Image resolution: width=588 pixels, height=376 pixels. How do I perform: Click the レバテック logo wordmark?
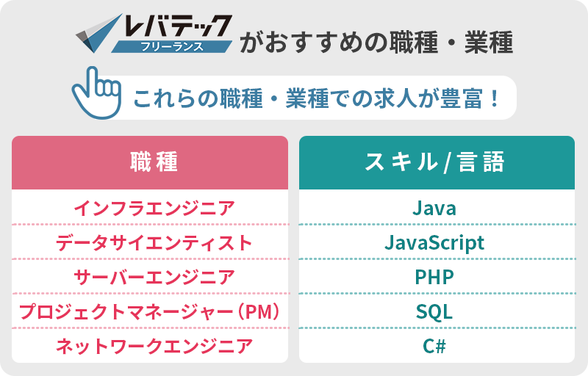(178, 26)
